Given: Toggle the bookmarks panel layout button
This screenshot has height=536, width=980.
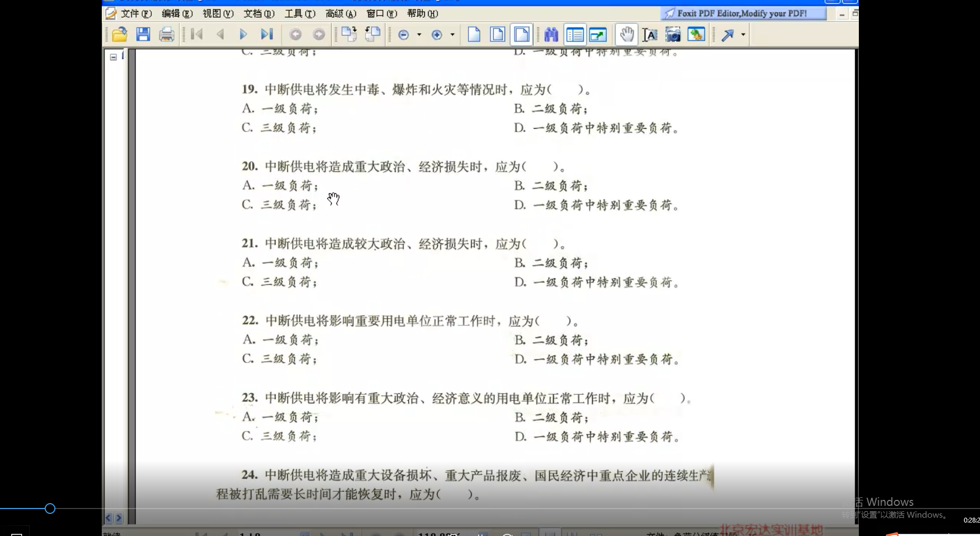Looking at the screenshot, I should coord(575,35).
